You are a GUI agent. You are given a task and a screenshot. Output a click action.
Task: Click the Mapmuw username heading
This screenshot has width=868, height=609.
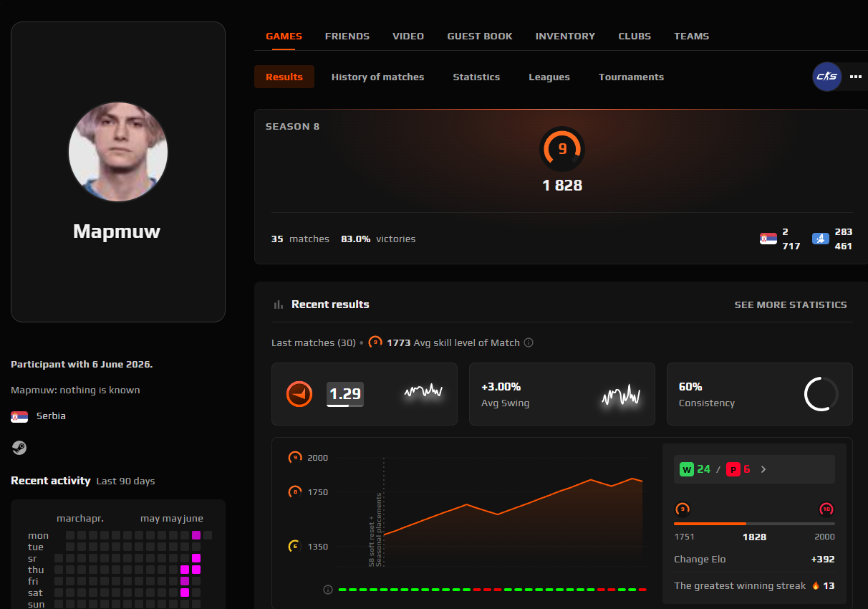[117, 231]
